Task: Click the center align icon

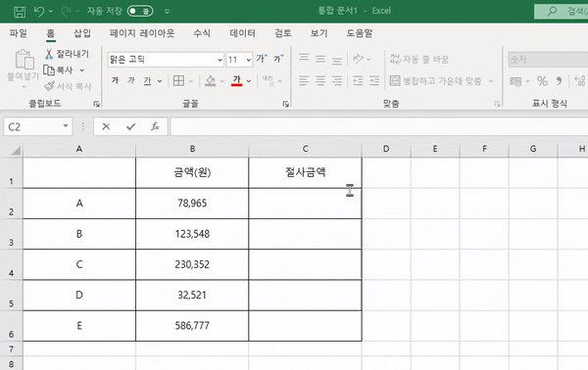Action: pyautogui.click(x=320, y=80)
